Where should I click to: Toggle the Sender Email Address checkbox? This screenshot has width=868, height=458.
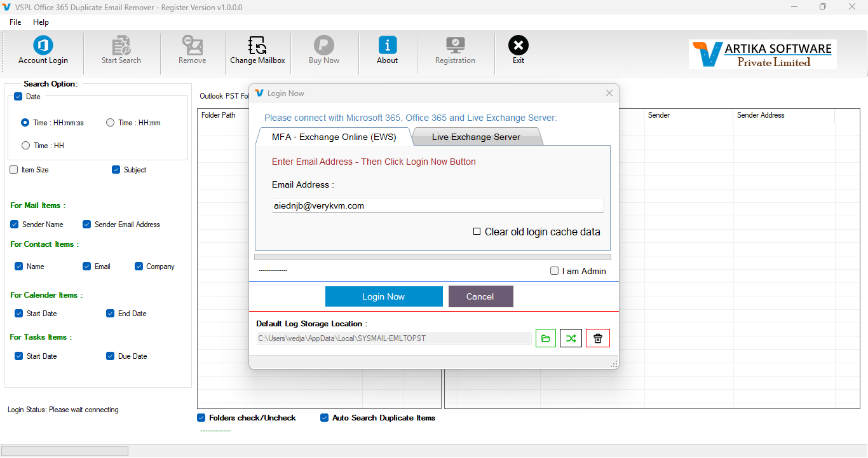point(87,225)
